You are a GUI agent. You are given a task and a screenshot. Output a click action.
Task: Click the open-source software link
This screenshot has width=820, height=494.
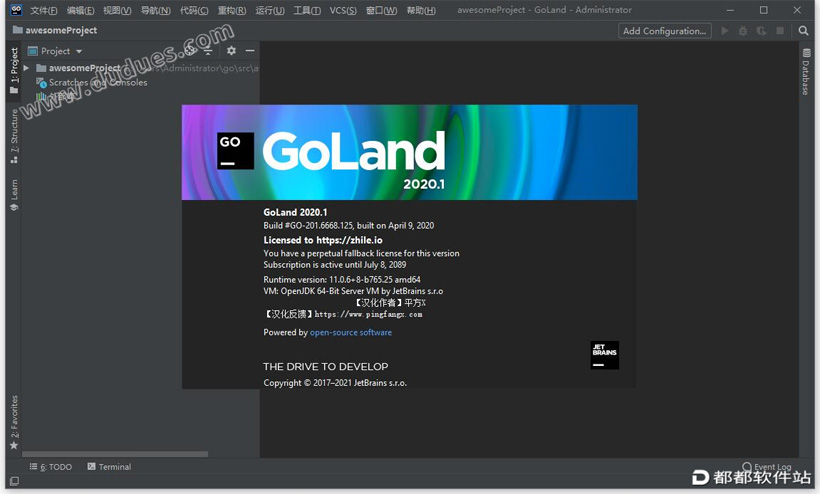(350, 332)
